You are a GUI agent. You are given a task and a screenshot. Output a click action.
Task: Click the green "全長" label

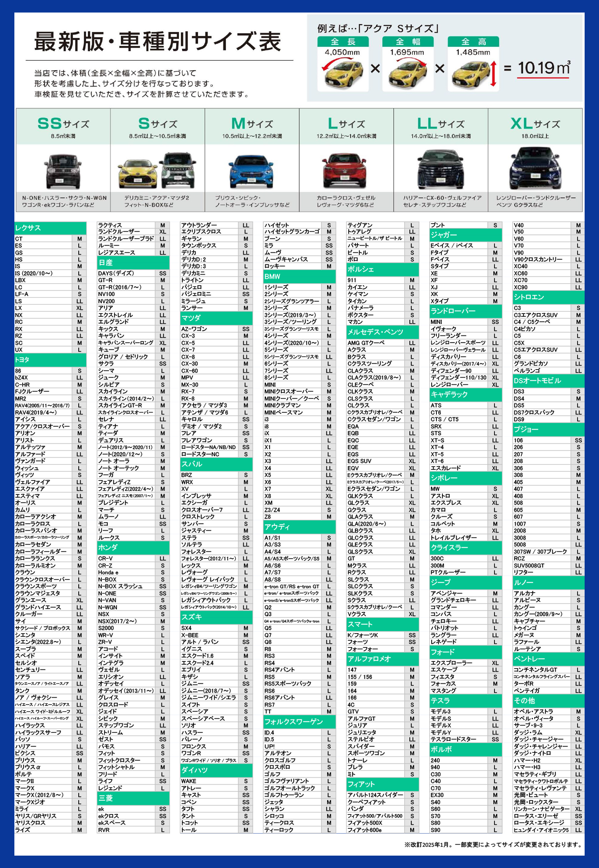(343, 42)
